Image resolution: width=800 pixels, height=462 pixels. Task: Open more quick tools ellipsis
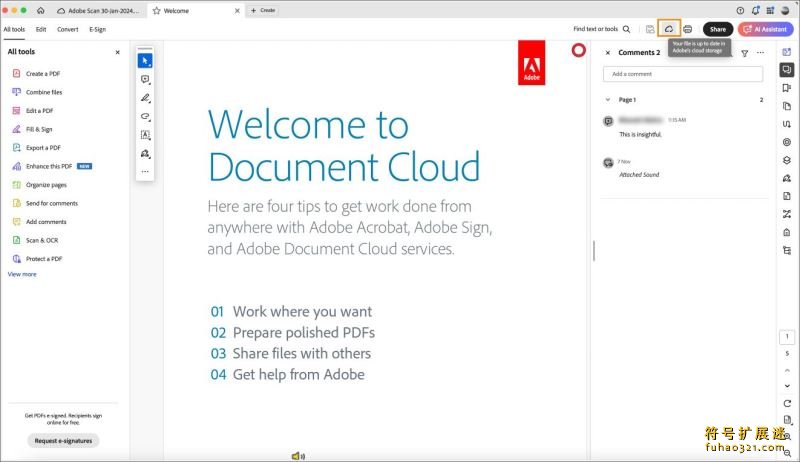tap(145, 171)
